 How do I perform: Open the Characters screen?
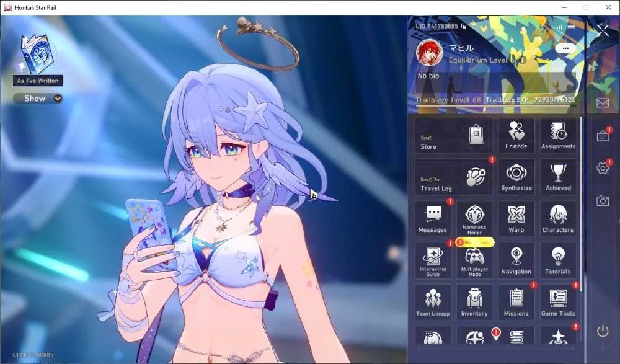[558, 219]
